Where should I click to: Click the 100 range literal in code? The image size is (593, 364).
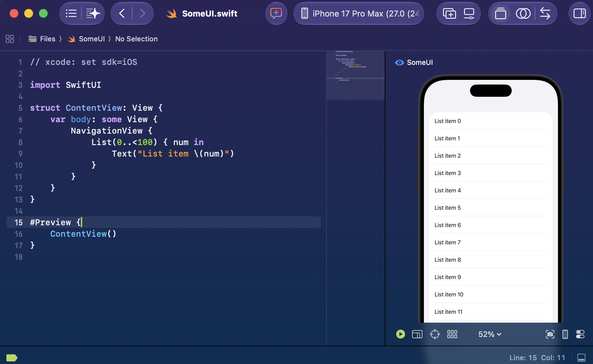[x=145, y=142]
